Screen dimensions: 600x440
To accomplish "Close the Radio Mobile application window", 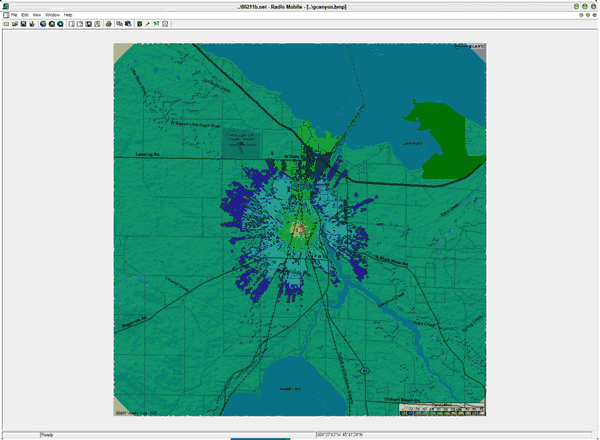I will coord(594,6).
